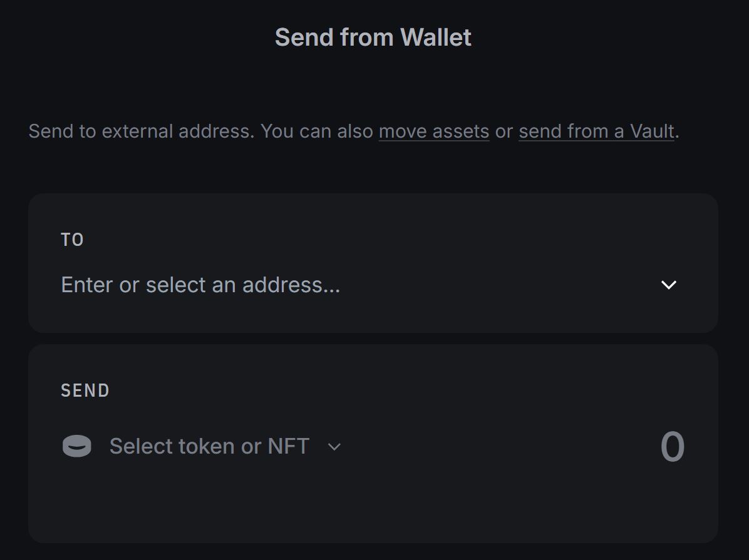Expand the address dropdown chevron
Viewport: 749px width, 560px height.
668,285
